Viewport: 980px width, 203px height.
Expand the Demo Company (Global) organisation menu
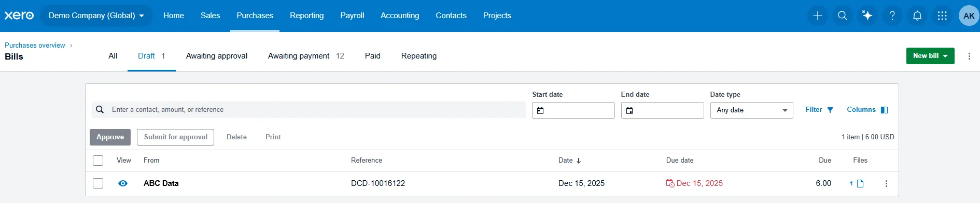[96, 16]
